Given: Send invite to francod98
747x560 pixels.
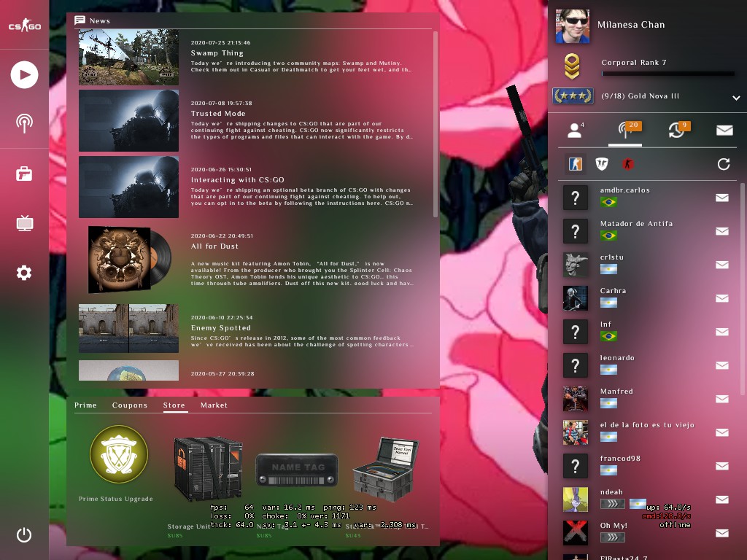Looking at the screenshot, I should coord(722,466).
